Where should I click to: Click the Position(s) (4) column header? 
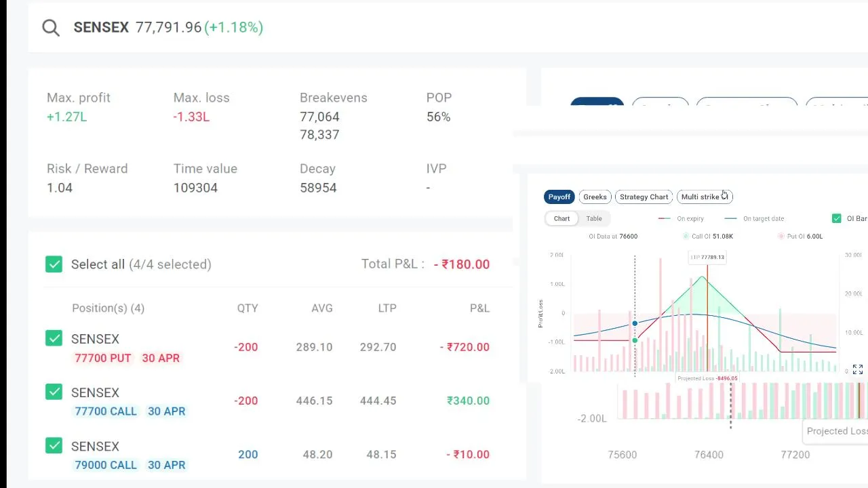tap(108, 308)
